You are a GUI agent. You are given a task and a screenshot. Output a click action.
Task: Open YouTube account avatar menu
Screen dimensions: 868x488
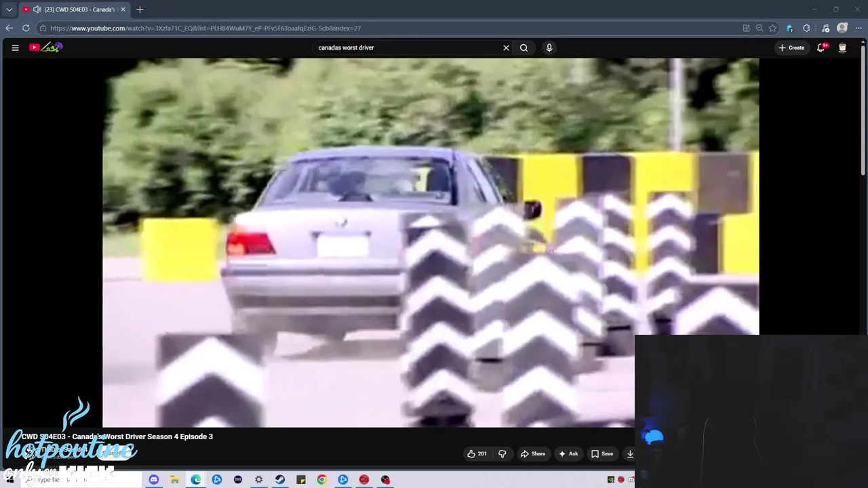(842, 47)
